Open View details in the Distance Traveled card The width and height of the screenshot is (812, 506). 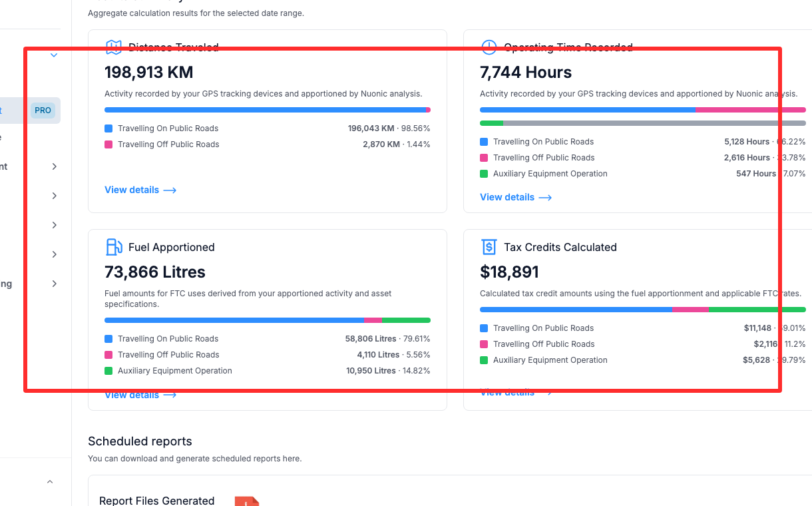[x=132, y=190]
